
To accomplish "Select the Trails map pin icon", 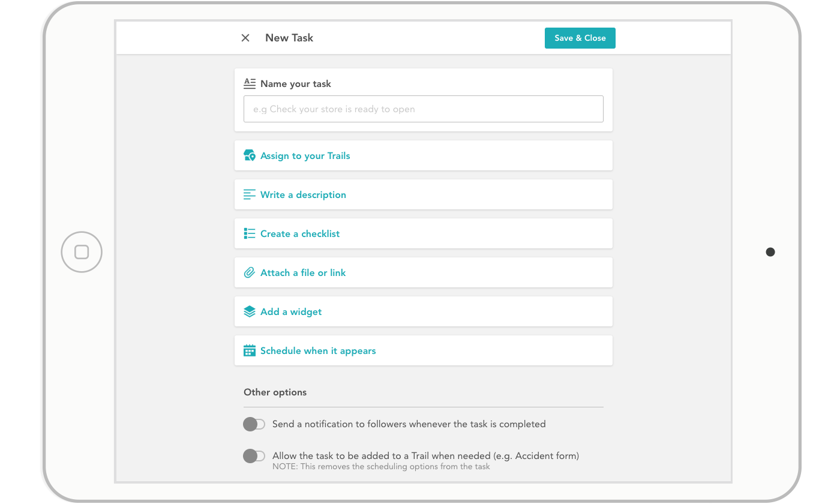I will (249, 155).
